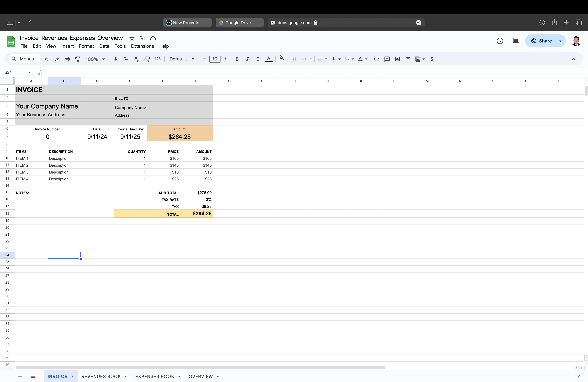Decrease decimal places icon
The width and height of the screenshot is (588, 382).
[136, 59]
